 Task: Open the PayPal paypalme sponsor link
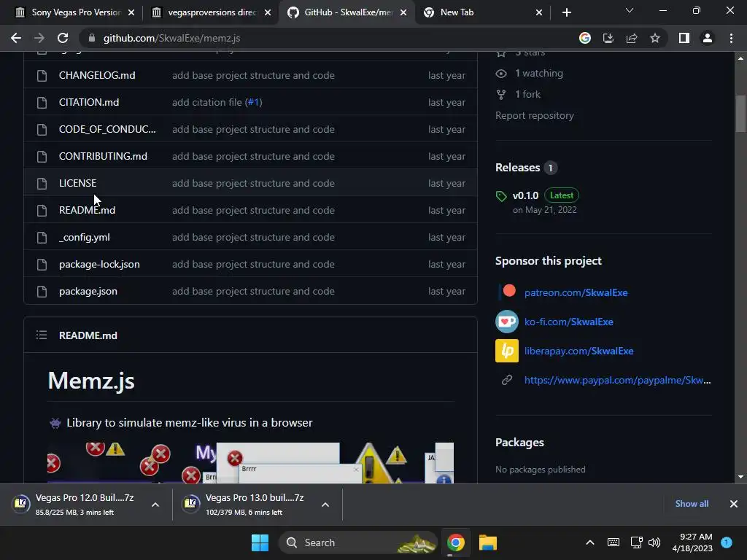[617, 380]
